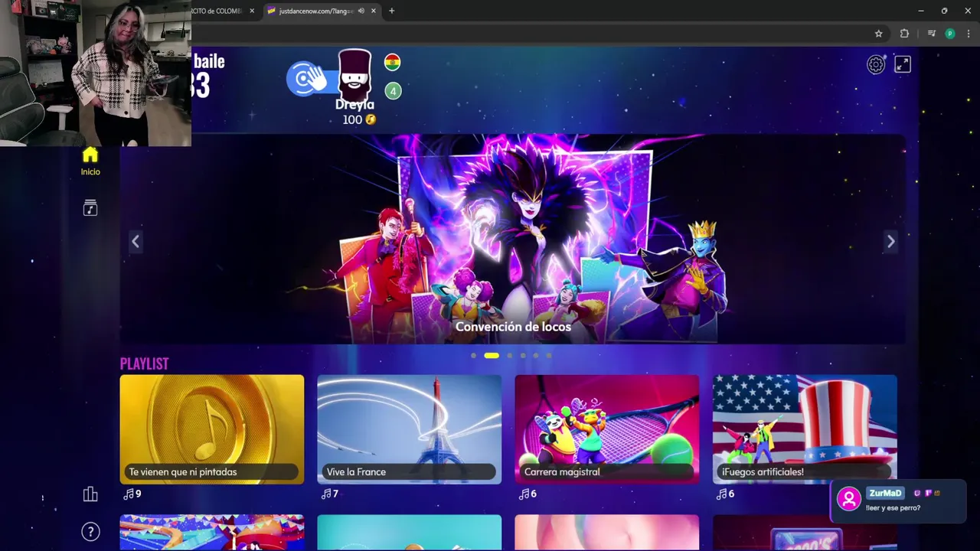Open the browser media control icon
This screenshot has width=980, height=551.
(x=931, y=34)
